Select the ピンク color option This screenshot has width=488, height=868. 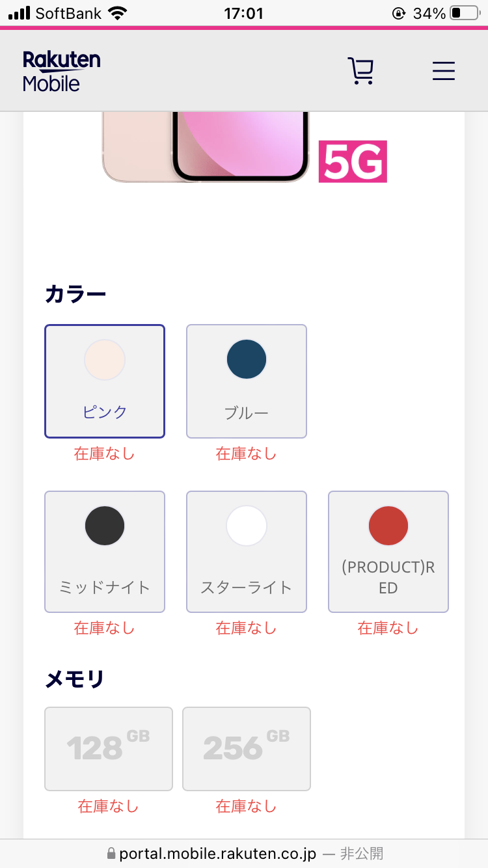[x=105, y=381]
